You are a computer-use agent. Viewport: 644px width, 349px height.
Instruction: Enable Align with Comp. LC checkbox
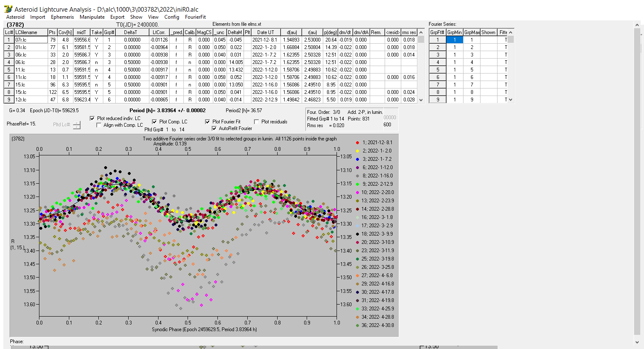(99, 125)
